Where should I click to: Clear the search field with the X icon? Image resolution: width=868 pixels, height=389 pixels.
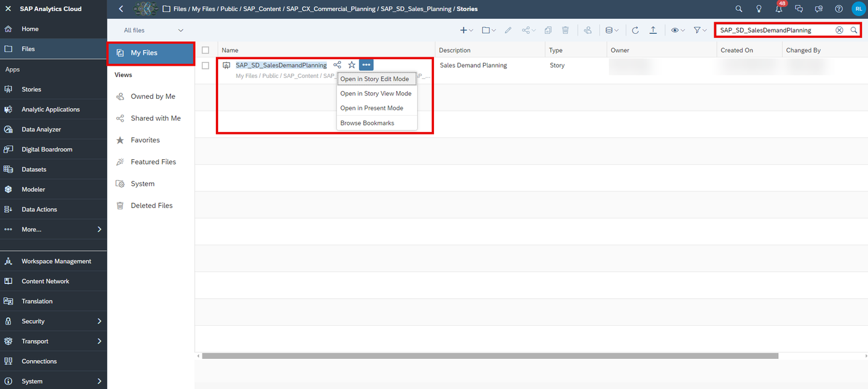(x=839, y=30)
